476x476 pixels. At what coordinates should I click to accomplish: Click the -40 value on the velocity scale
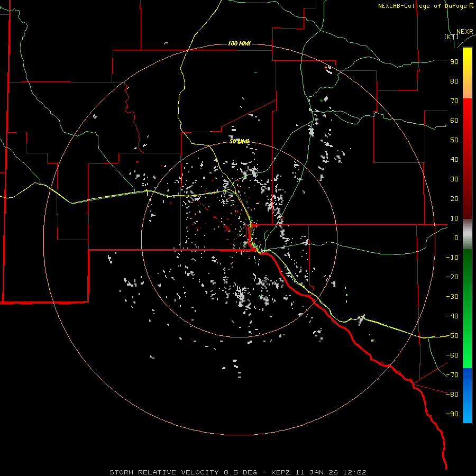point(452,316)
